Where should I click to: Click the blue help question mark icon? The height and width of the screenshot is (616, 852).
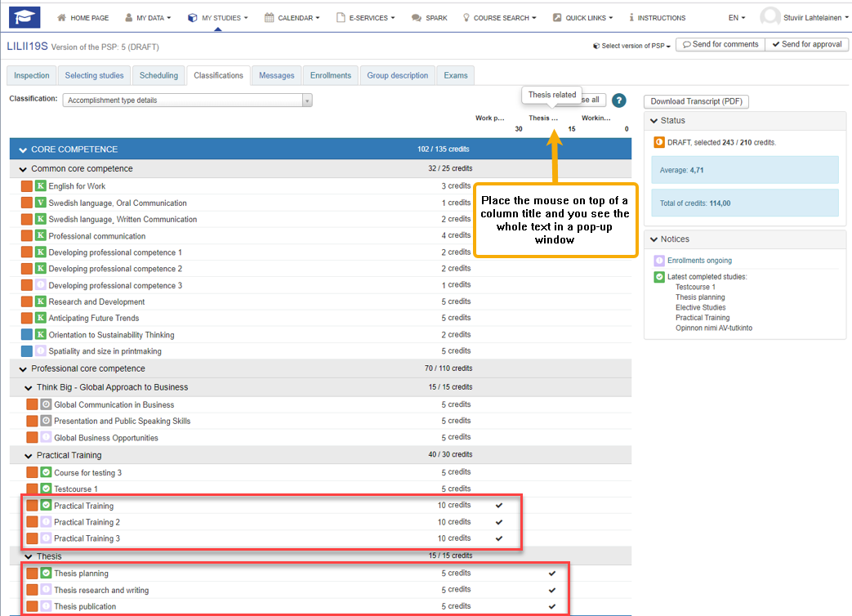[618, 100]
